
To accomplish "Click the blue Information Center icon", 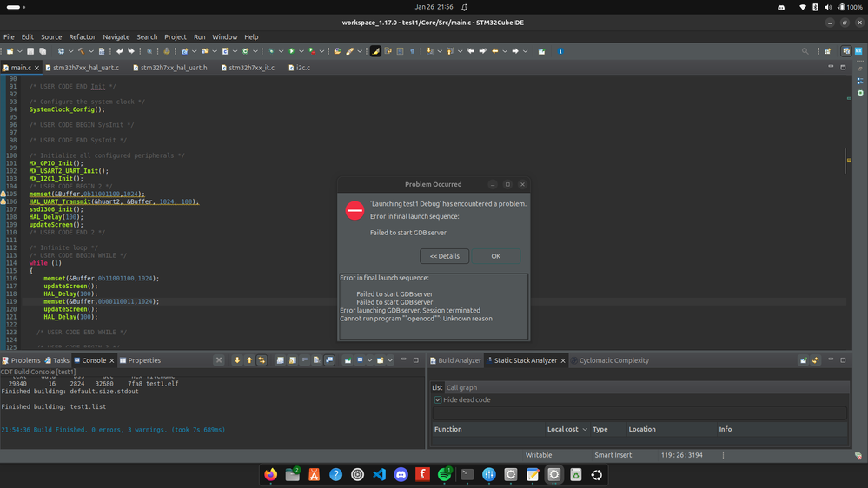I will (x=560, y=51).
